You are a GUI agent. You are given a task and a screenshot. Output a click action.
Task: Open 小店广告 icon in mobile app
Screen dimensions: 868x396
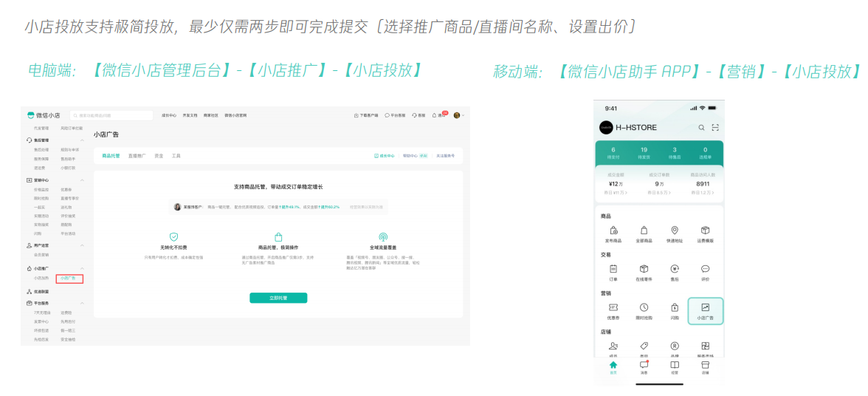[x=706, y=307]
